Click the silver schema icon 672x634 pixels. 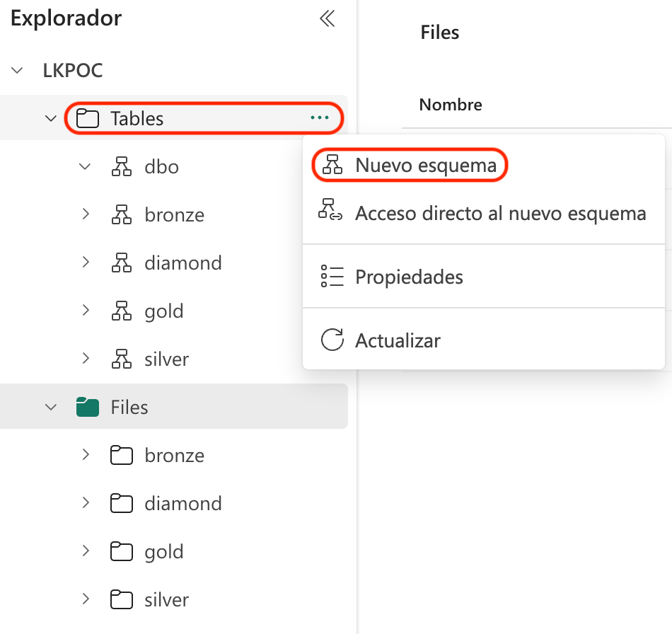coord(121,359)
